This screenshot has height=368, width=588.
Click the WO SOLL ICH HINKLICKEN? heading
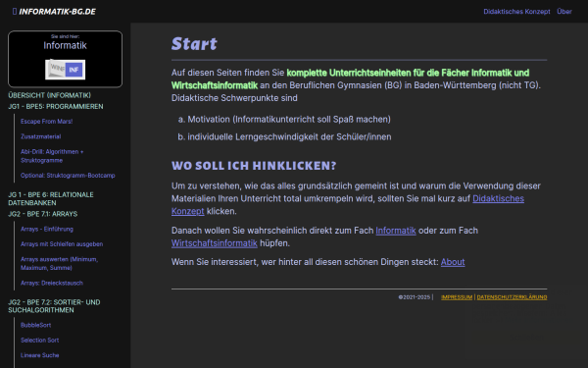point(254,166)
